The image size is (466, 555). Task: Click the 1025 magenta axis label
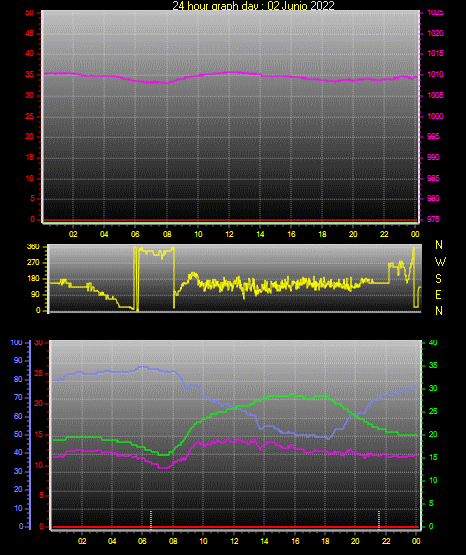click(435, 12)
